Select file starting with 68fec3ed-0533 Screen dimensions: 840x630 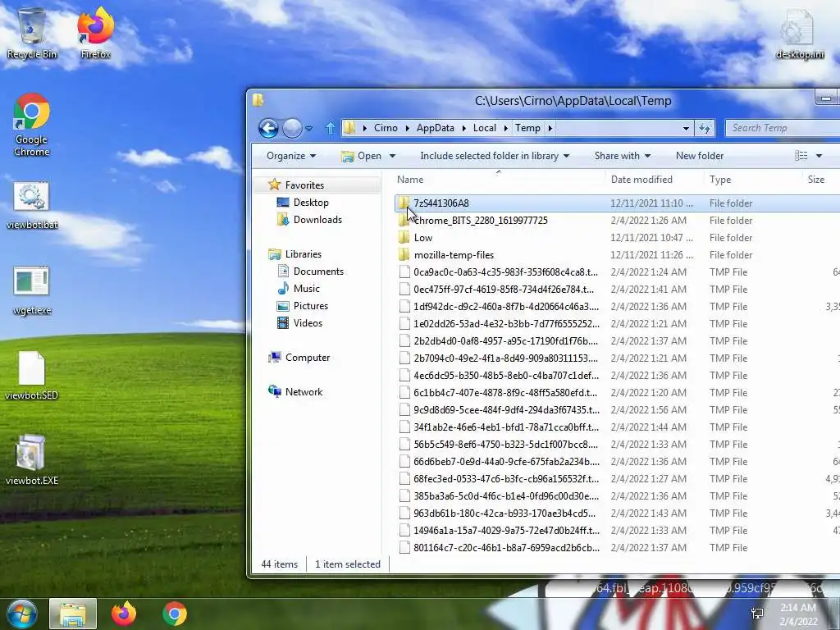click(505, 478)
